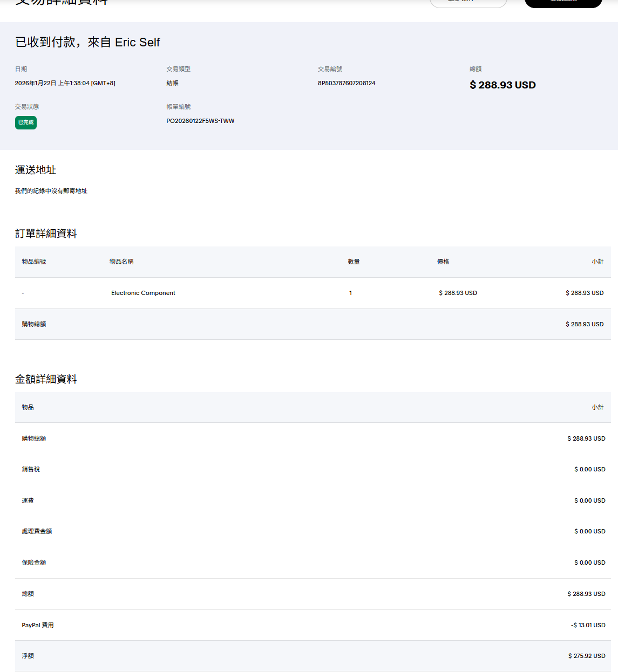
Task: Click the 數量 column header
Action: coord(354,262)
